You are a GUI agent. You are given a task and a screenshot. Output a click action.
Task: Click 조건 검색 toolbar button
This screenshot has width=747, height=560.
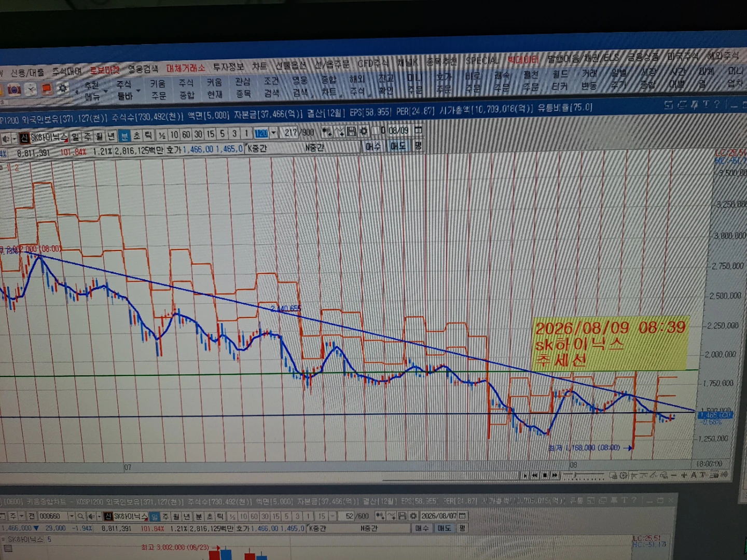tap(271, 87)
